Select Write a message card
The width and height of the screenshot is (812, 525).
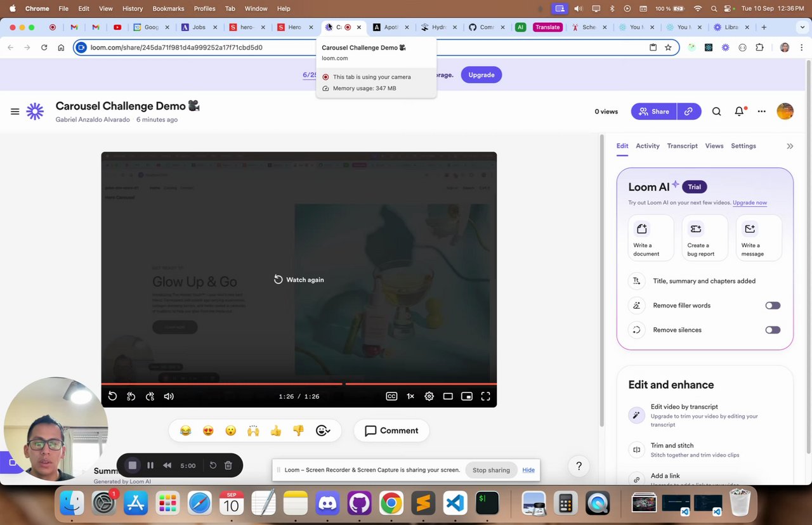[759, 238]
